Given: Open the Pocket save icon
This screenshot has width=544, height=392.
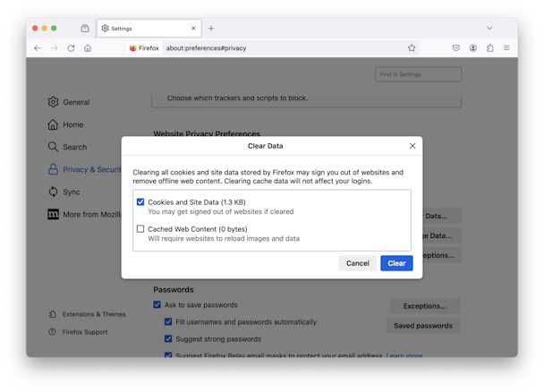Looking at the screenshot, I should point(456,48).
